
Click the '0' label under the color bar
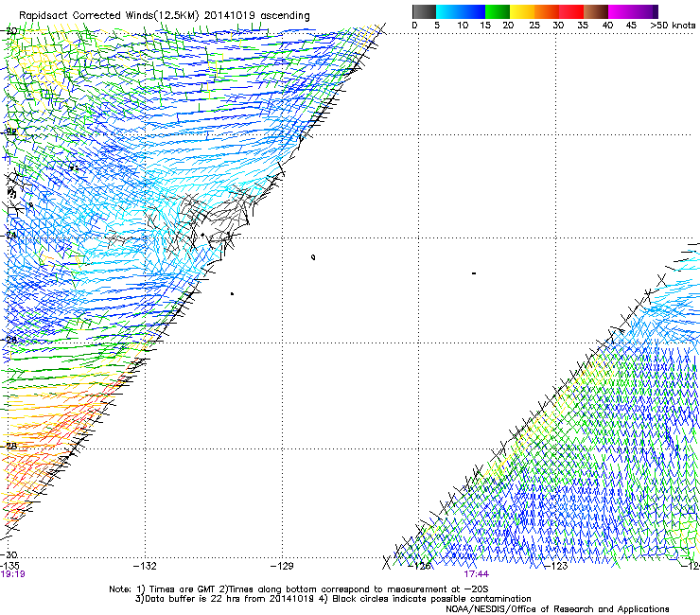click(x=414, y=26)
